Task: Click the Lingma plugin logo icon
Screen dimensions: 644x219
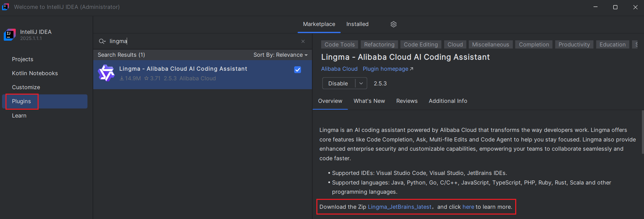Action: tap(106, 73)
